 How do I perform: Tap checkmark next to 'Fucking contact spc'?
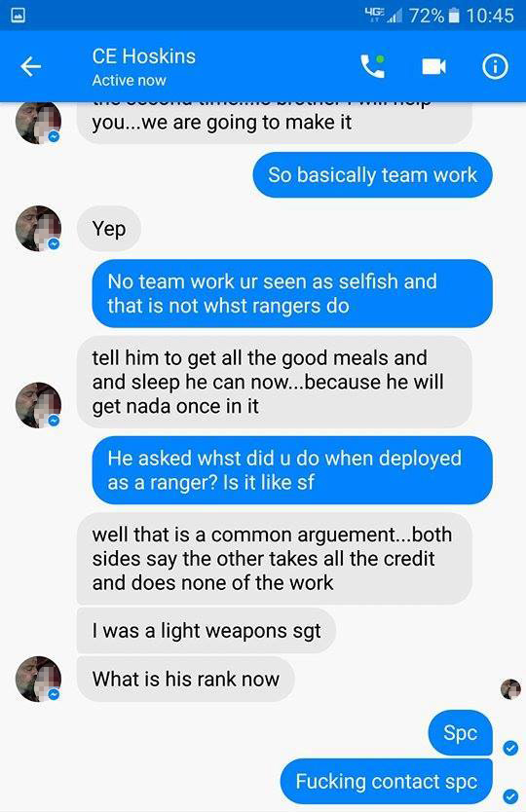coord(510,795)
